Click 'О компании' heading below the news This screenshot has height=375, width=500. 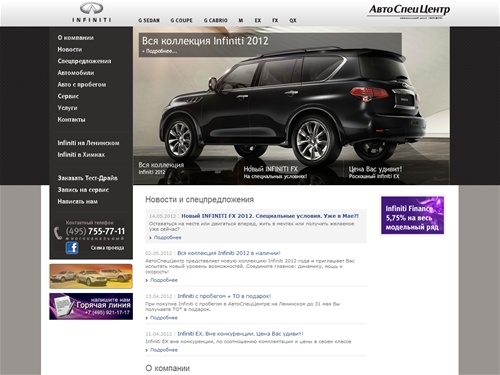[168, 368]
